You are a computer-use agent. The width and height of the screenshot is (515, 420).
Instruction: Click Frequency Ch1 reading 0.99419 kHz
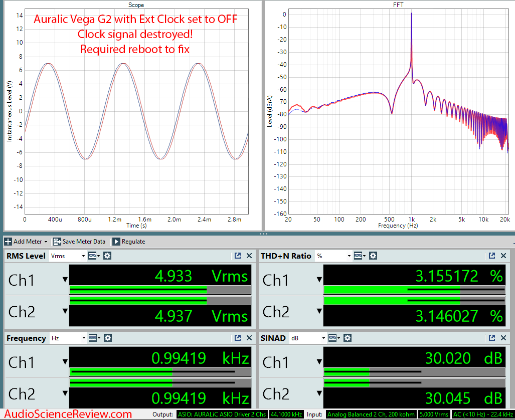(x=200, y=358)
